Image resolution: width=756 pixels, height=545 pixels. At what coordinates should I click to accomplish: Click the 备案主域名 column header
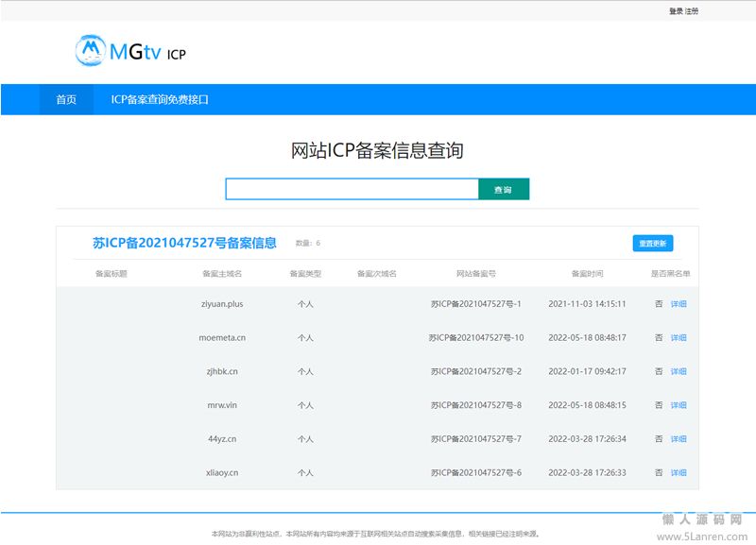click(x=222, y=274)
